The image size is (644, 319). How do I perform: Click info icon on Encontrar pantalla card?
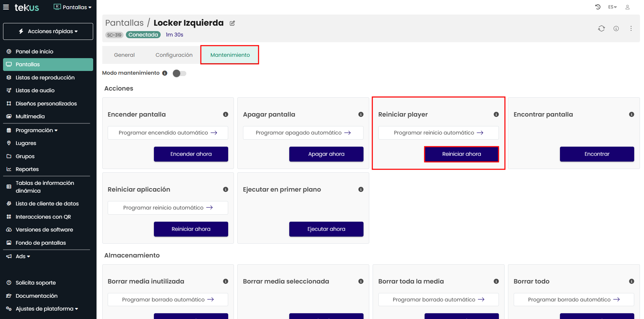(x=631, y=115)
